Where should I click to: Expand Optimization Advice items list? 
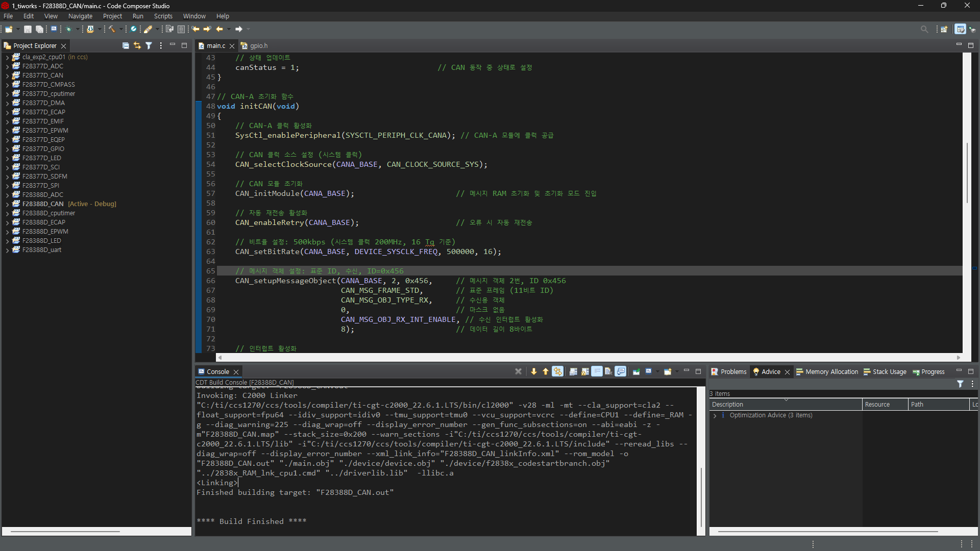click(x=715, y=415)
